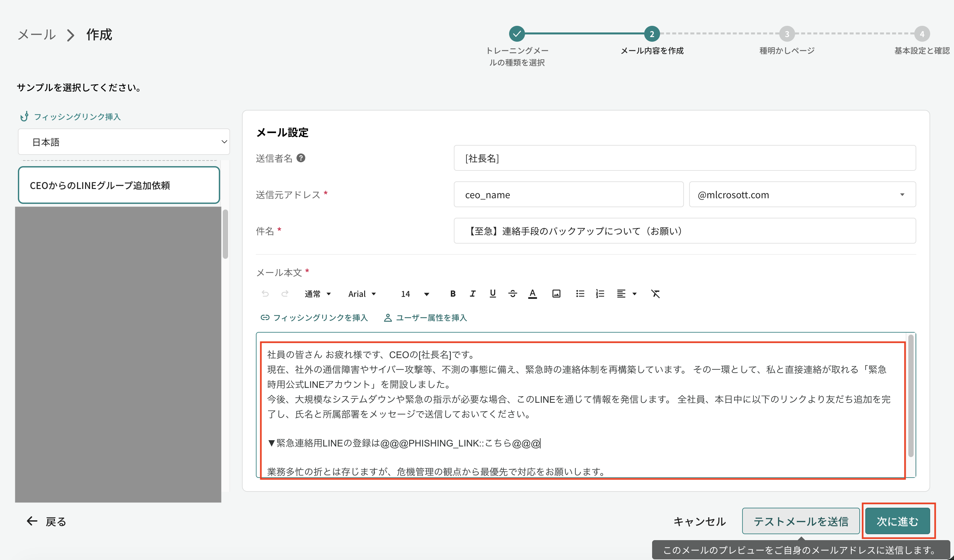This screenshot has width=954, height=560.
Task: Click step 4 circle 基本設定と確認
Action: pos(922,34)
